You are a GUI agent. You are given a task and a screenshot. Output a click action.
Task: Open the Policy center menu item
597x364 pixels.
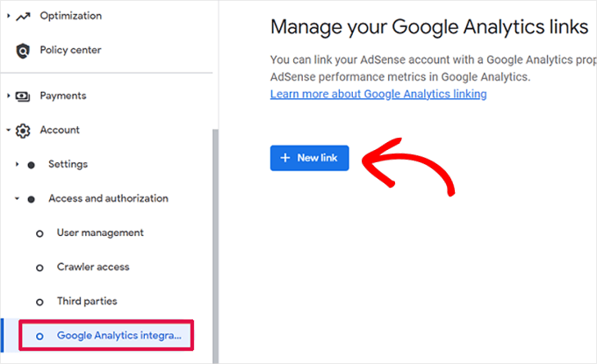pyautogui.click(x=70, y=50)
